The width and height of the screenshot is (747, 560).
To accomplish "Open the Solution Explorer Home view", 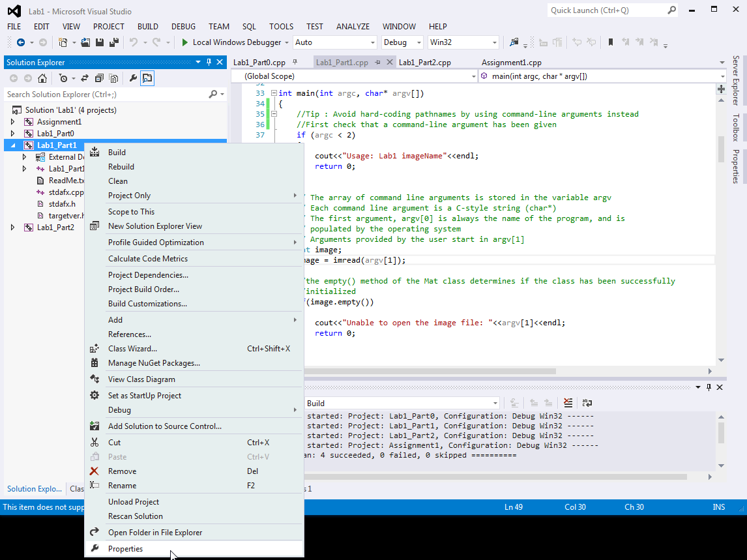I will click(x=42, y=78).
